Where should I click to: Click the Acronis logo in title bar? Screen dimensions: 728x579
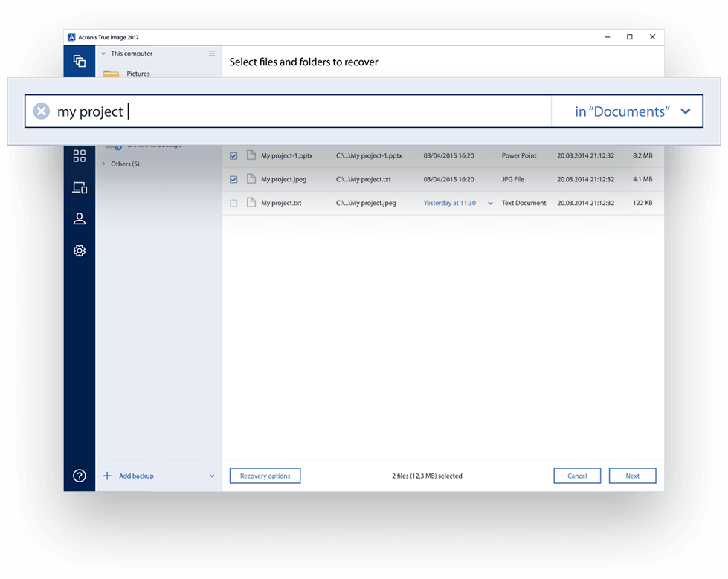pos(71,37)
